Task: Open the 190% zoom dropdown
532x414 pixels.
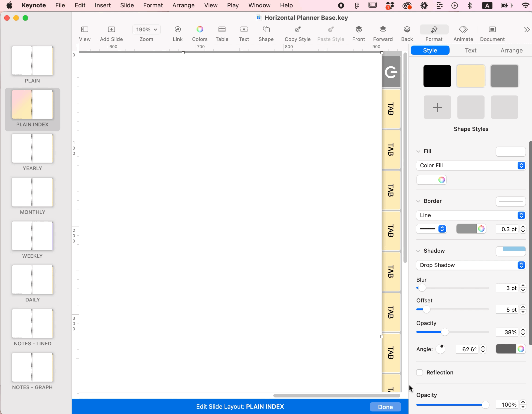Action: point(146,30)
